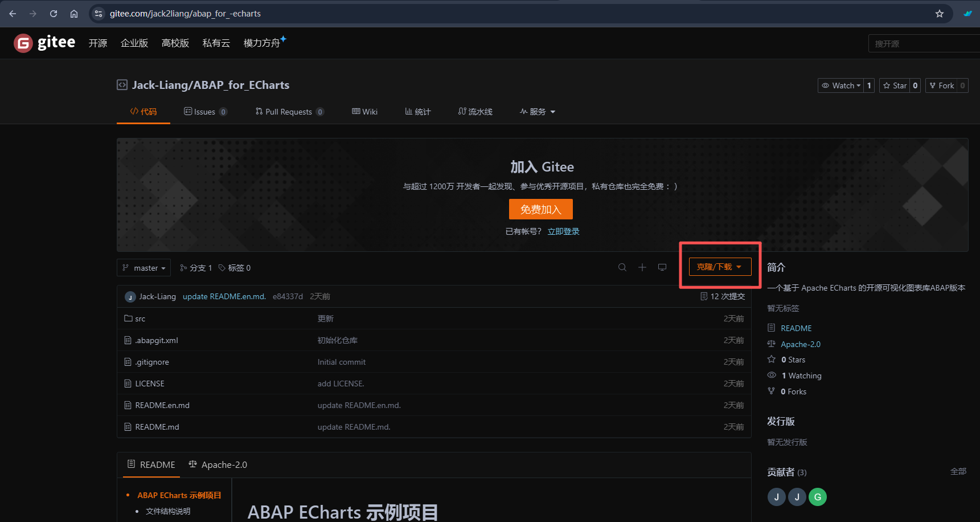Click ABAP ECharts 示例项目 outline entry
Screen dimensions: 980x522
179,495
